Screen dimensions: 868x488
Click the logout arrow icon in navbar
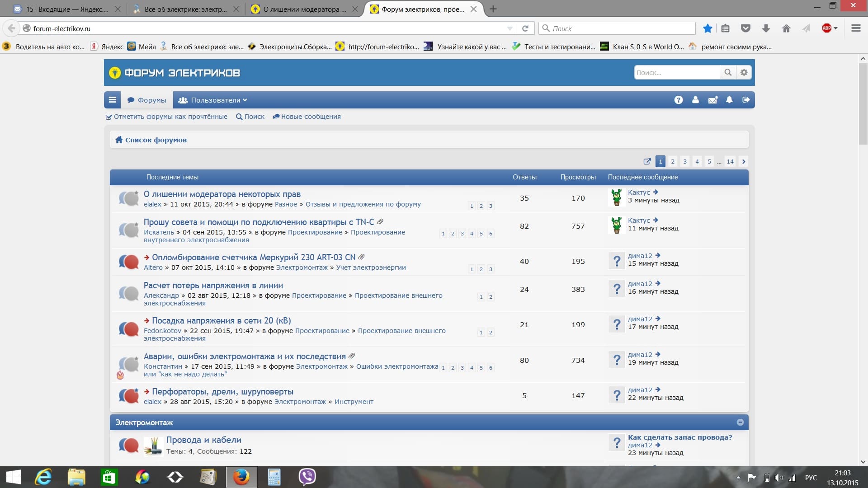pos(746,100)
